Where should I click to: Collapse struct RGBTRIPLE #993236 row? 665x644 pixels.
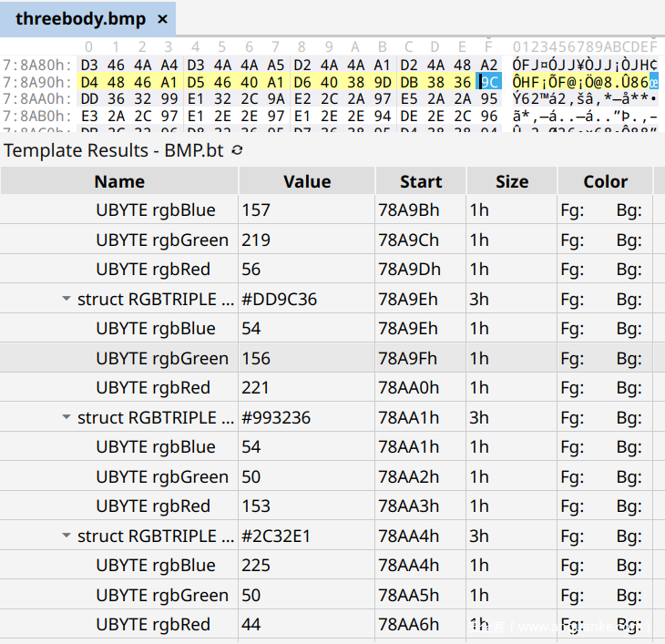point(66,417)
